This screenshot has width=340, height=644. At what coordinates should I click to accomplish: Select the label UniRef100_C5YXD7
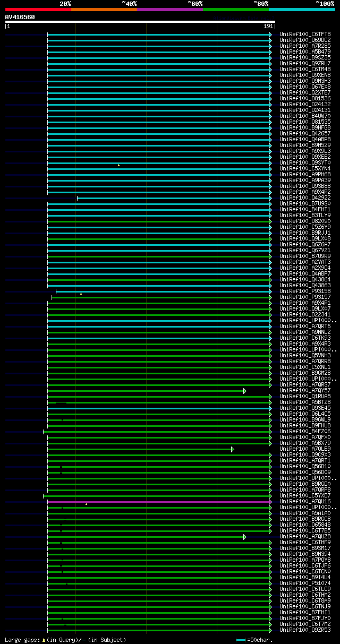(x=305, y=495)
